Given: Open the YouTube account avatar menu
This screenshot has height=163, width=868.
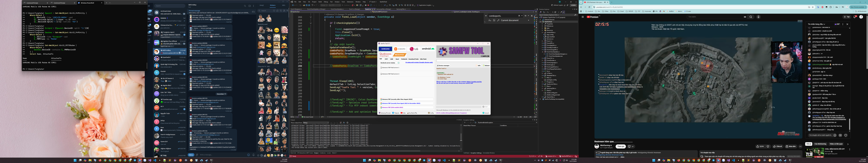Looking at the screenshot, I should pos(861,17).
